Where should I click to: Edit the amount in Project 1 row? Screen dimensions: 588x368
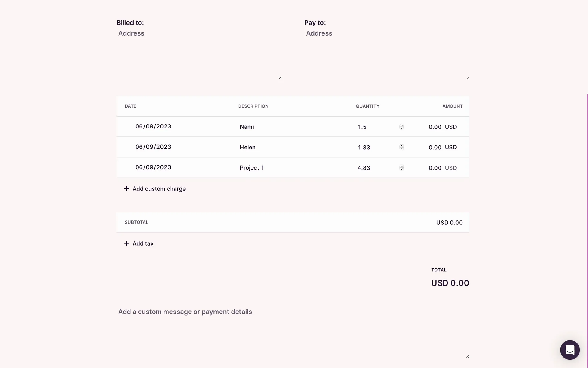pyautogui.click(x=435, y=168)
